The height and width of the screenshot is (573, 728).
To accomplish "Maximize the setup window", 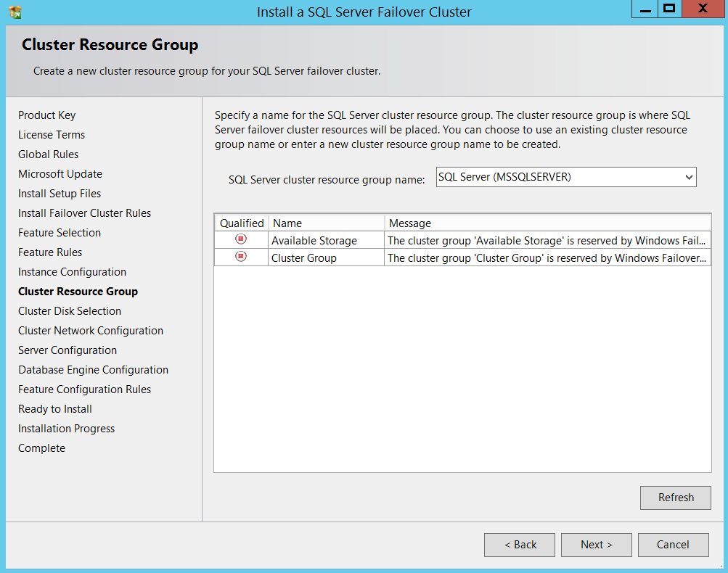I will (669, 9).
